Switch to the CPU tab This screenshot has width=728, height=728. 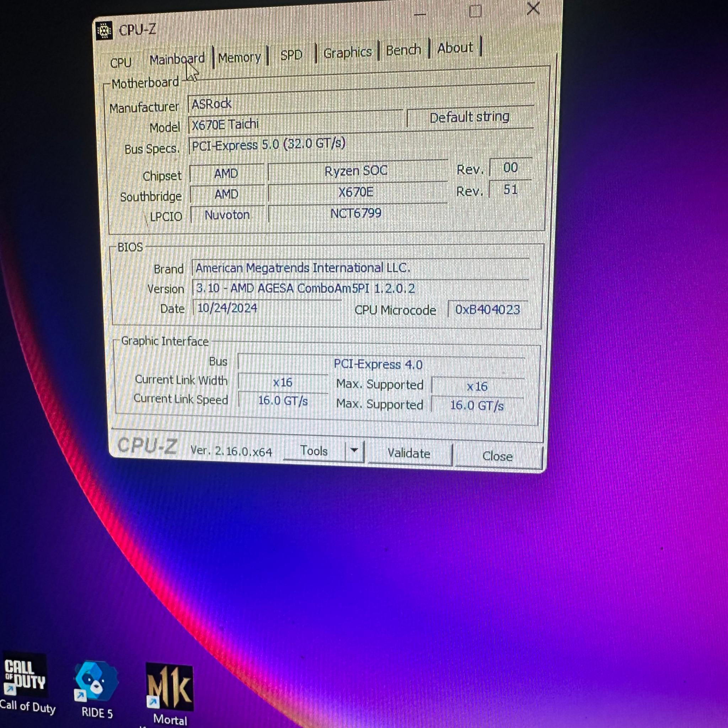(x=121, y=62)
